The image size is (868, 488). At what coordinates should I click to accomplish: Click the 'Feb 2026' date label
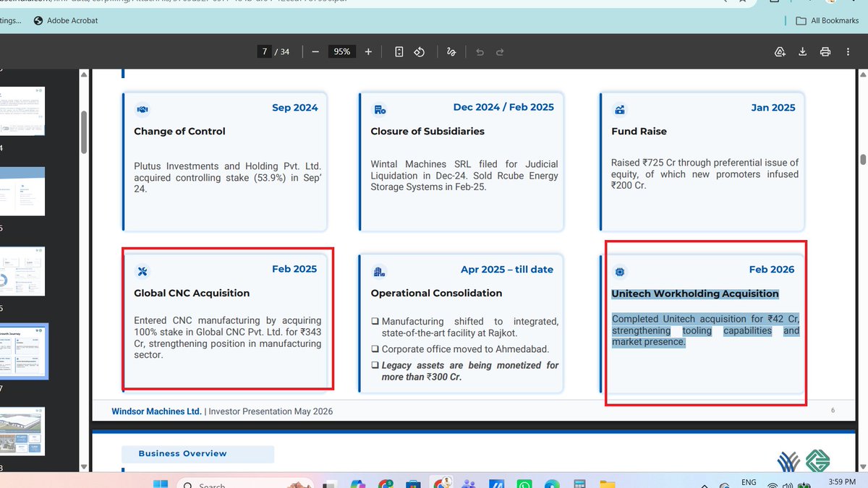(772, 269)
